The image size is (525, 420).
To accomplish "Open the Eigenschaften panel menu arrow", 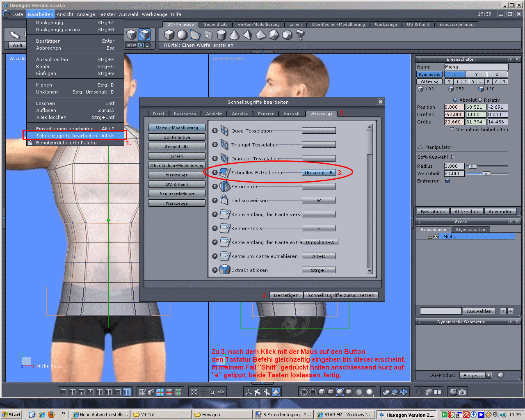I will tap(511, 59).
